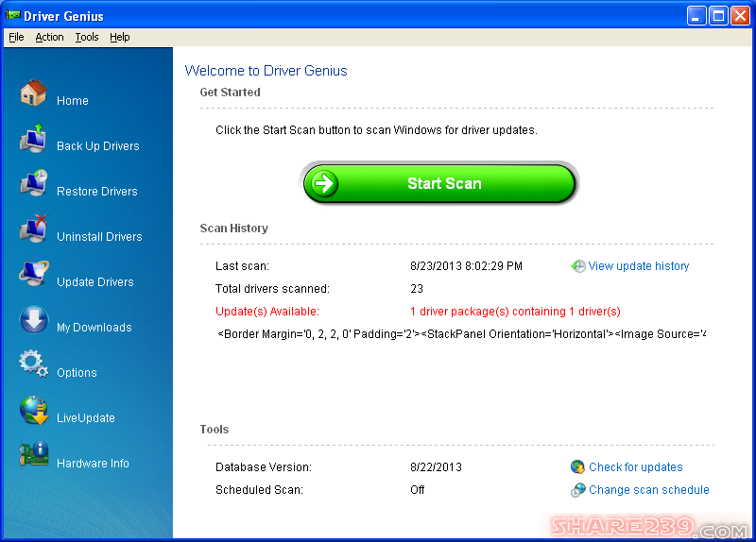Image resolution: width=756 pixels, height=542 pixels.
Task: Minimize the Driver Genius window
Action: pos(696,16)
